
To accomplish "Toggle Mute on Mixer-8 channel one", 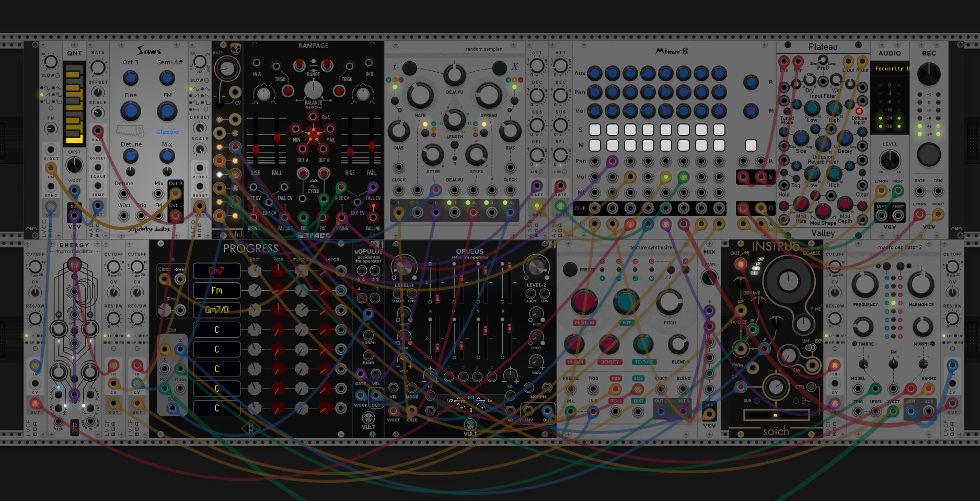I will (x=594, y=145).
